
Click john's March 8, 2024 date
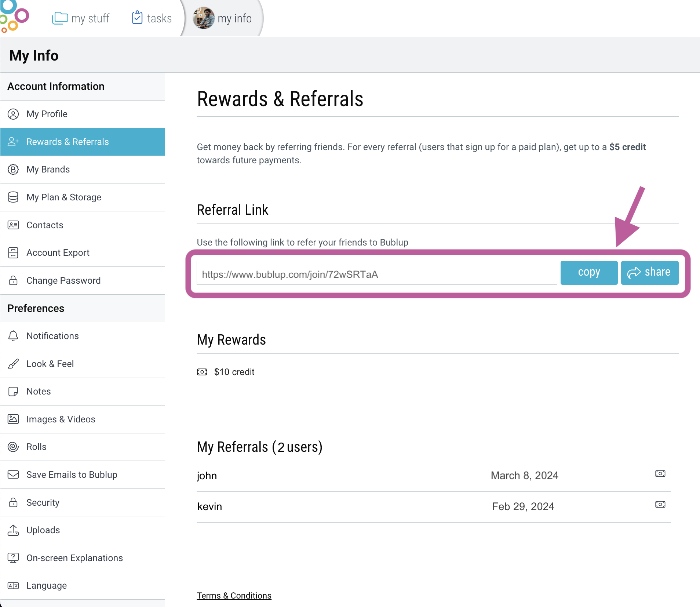525,476
